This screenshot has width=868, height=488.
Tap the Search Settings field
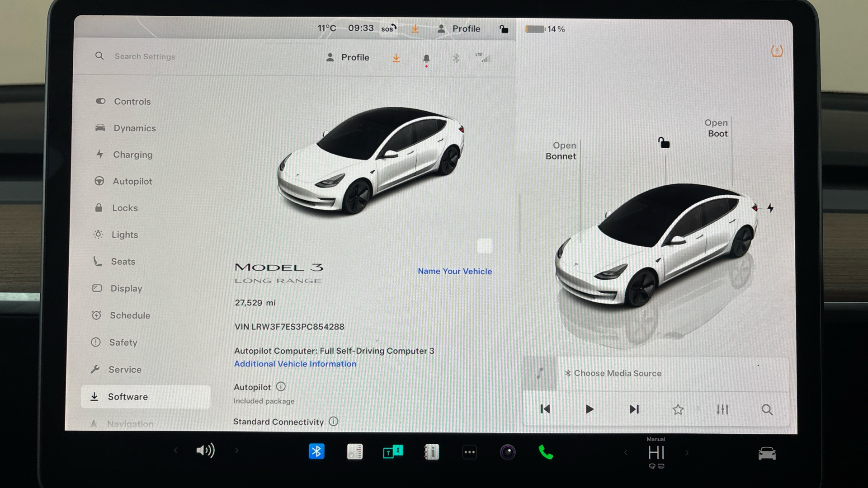coord(145,56)
